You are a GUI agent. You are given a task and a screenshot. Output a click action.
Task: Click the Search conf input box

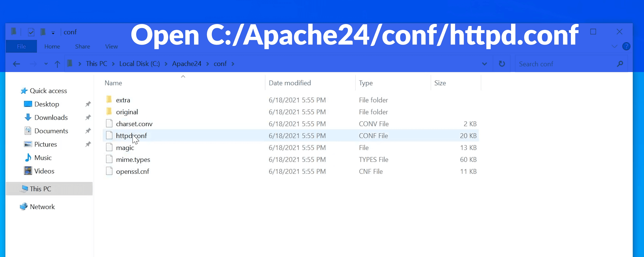coord(565,64)
